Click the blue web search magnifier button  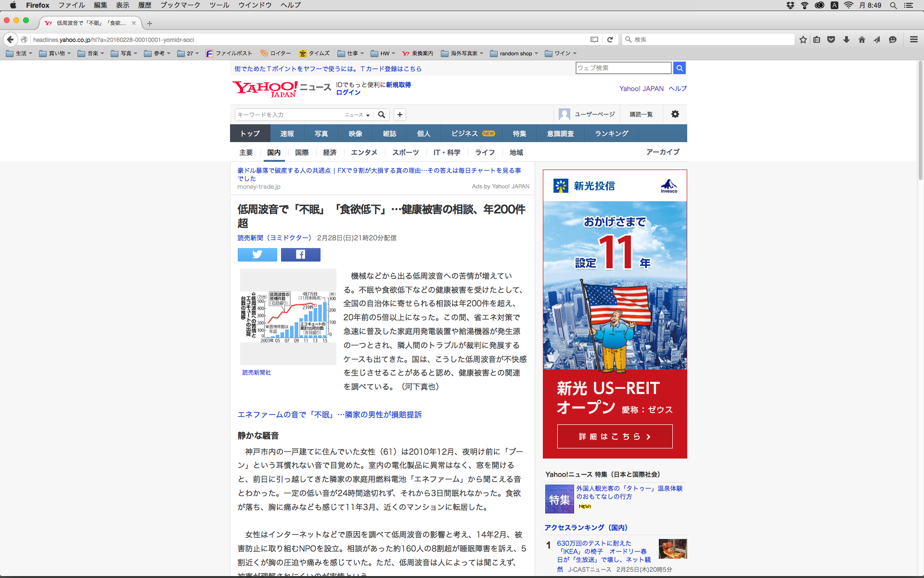click(x=679, y=68)
